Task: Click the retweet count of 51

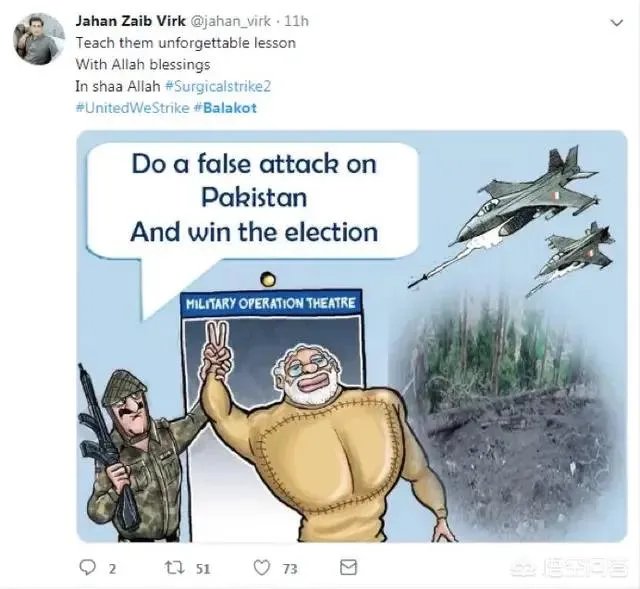Action: [203, 568]
